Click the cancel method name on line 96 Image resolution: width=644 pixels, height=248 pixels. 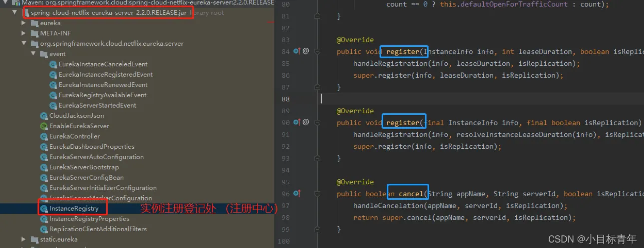coord(411,194)
